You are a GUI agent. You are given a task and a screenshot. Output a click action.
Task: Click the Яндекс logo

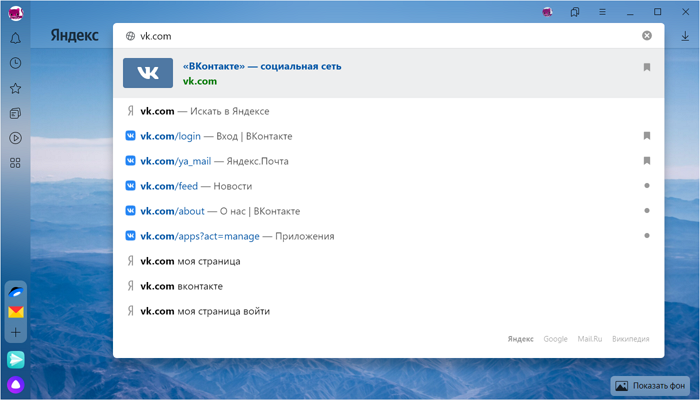[x=74, y=35]
